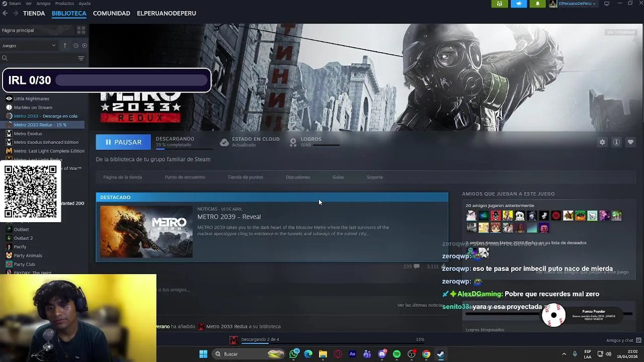Add Metro 2033 Redux to favorites heart icon

click(x=630, y=142)
